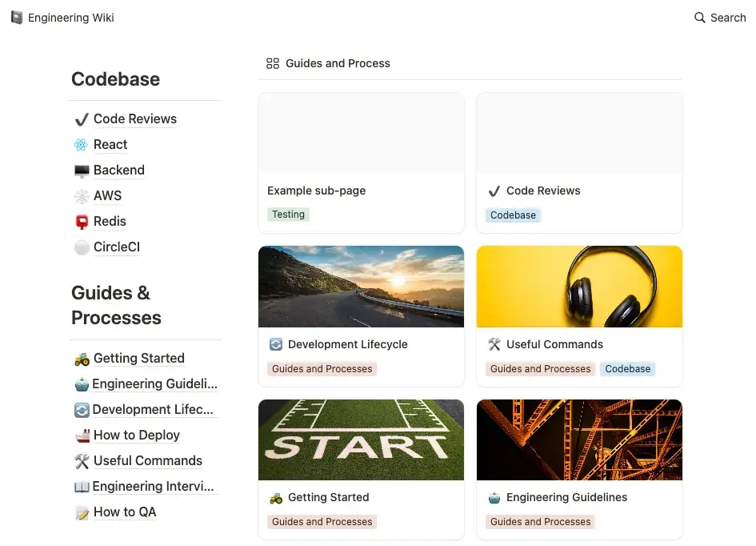Click the Engineering Wiki book icon
756x546 pixels.
point(17,18)
